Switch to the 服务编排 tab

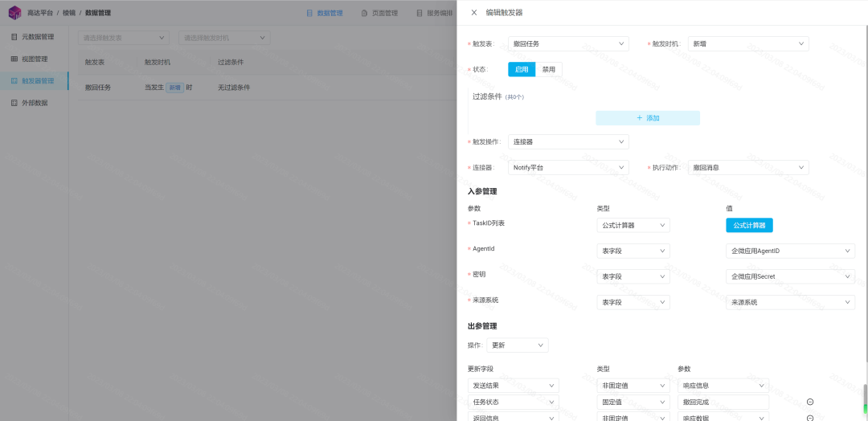click(x=435, y=14)
